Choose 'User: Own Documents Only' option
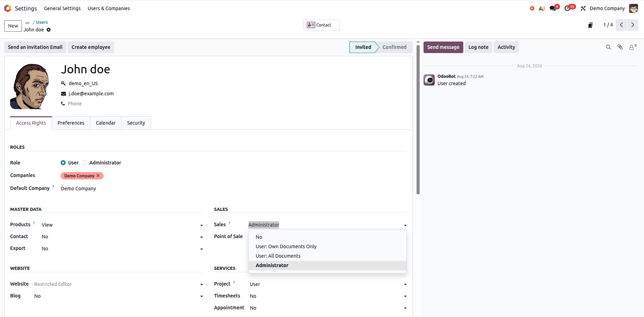644x317 pixels. tap(327, 246)
